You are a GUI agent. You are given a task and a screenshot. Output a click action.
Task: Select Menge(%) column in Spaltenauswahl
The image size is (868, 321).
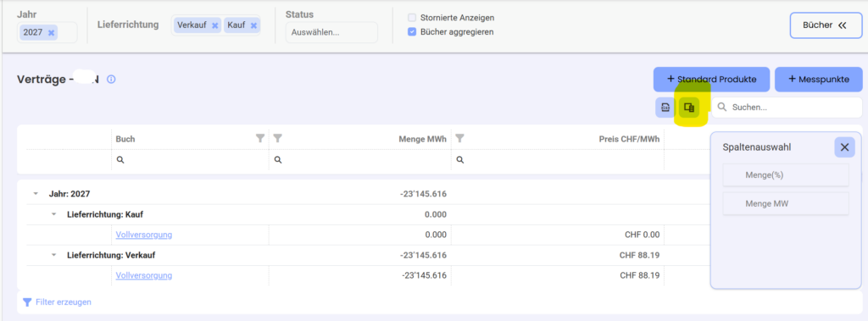pyautogui.click(x=786, y=174)
